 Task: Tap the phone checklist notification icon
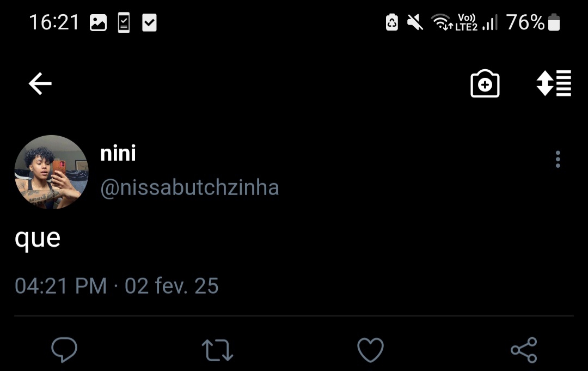pos(124,23)
